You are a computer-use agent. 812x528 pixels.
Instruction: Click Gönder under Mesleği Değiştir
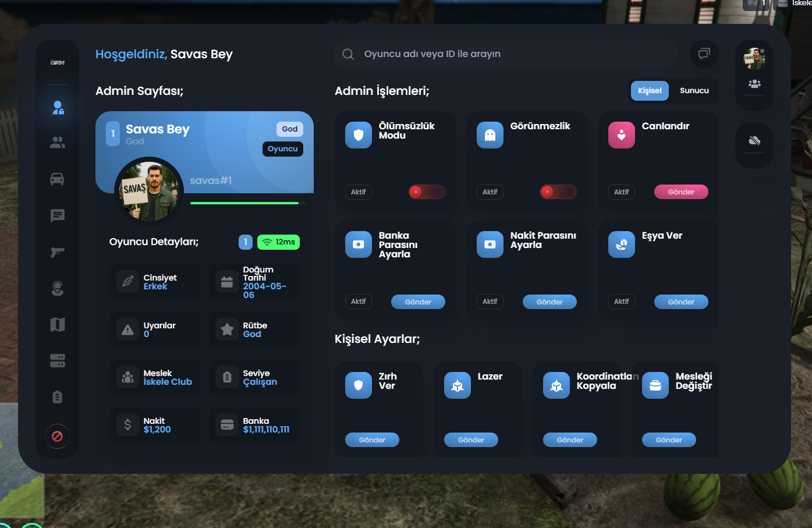[x=669, y=440]
